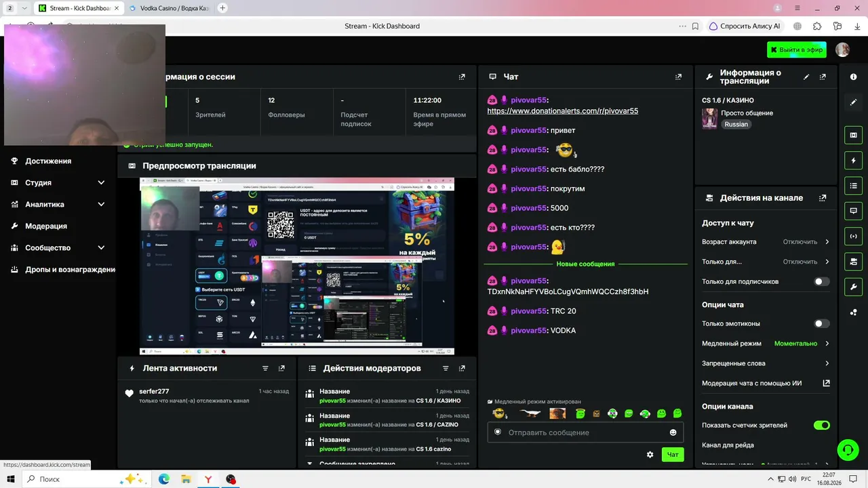The image size is (868, 488).
Task: Pop out the Действия модераторов panel
Action: [x=462, y=369]
